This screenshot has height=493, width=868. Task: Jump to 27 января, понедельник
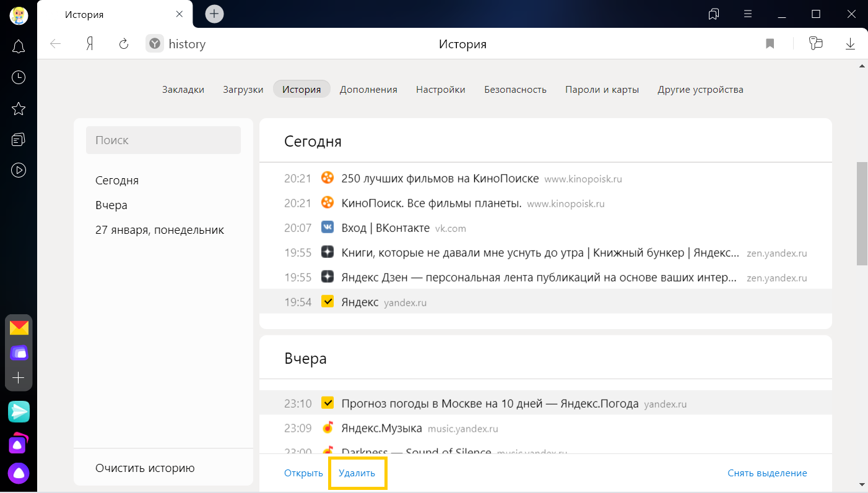(x=160, y=230)
